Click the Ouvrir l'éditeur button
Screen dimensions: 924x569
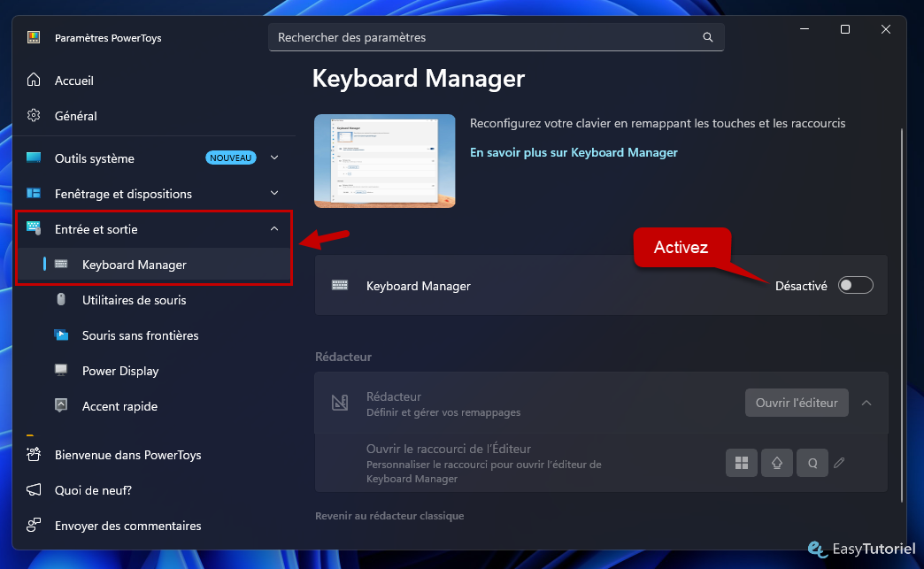tap(797, 403)
